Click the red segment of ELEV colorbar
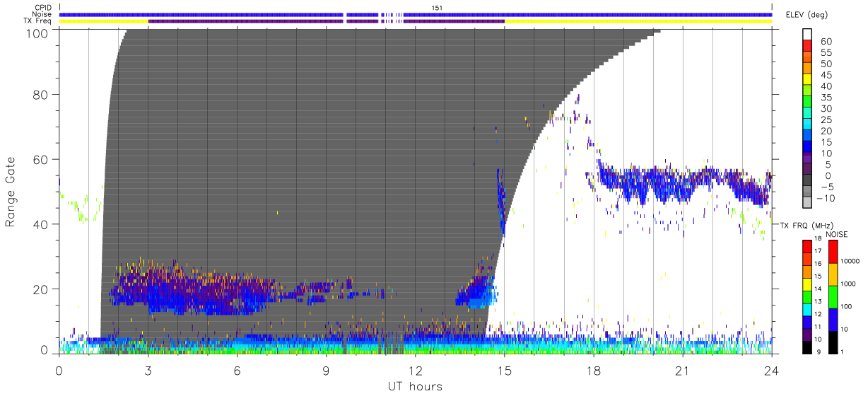The width and height of the screenshot is (868, 401). tap(807, 47)
